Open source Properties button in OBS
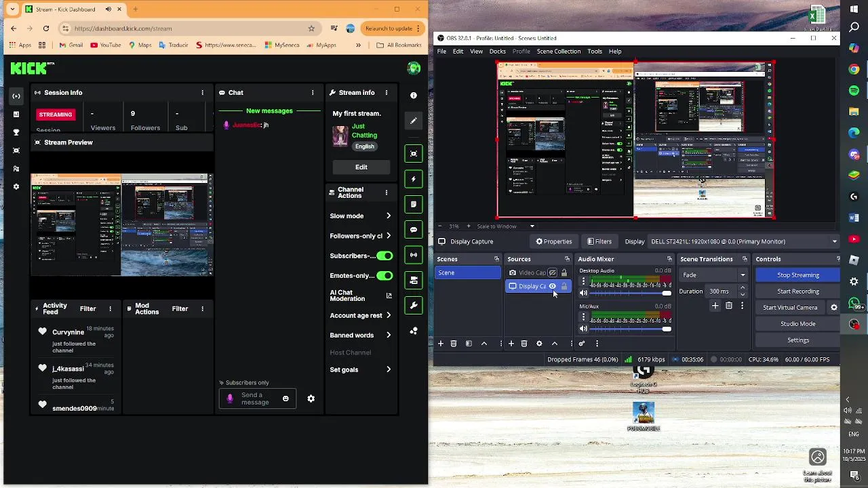 (554, 241)
